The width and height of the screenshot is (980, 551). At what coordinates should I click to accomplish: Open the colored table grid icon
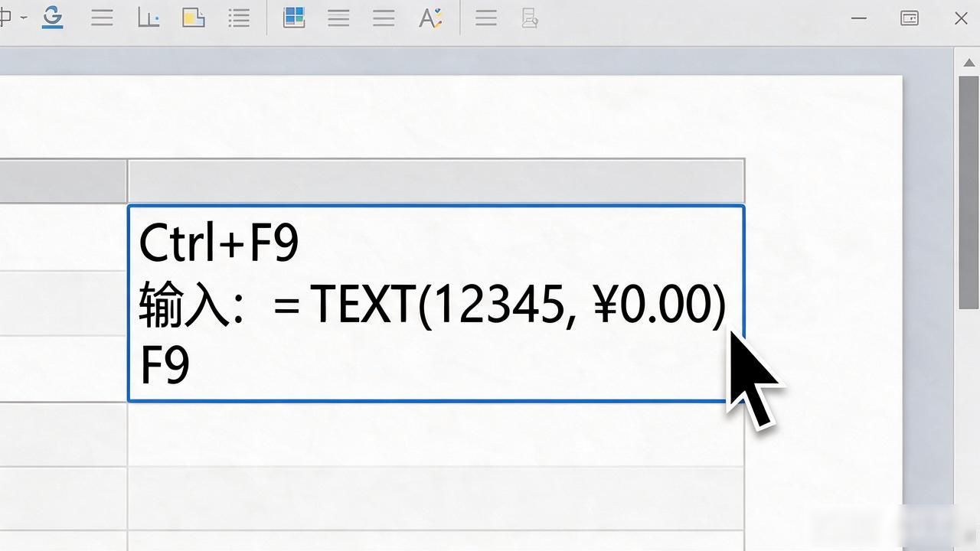(x=294, y=18)
